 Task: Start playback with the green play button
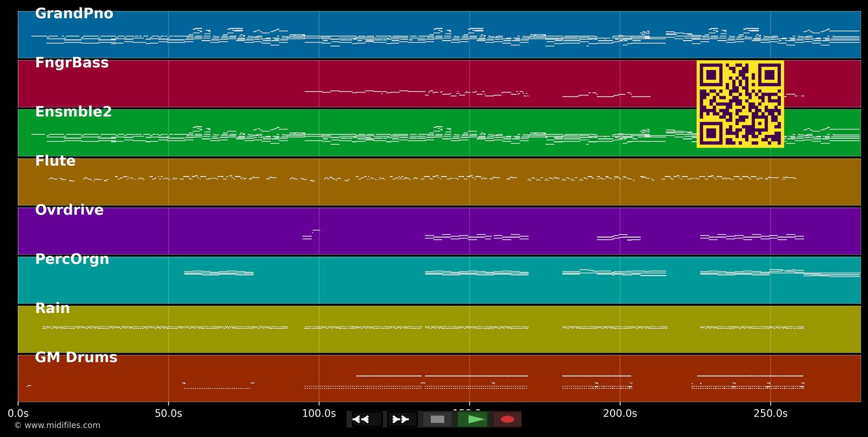coord(473,419)
